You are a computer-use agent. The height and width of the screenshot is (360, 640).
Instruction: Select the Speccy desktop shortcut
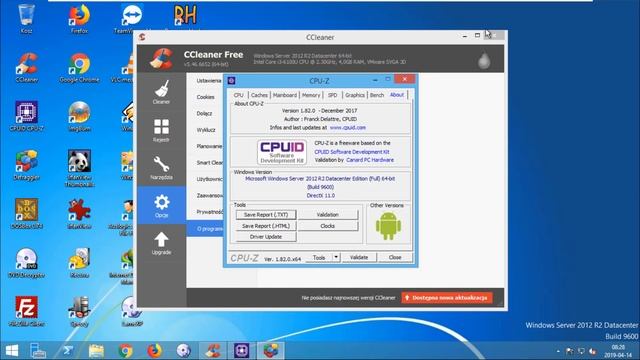(x=79, y=311)
